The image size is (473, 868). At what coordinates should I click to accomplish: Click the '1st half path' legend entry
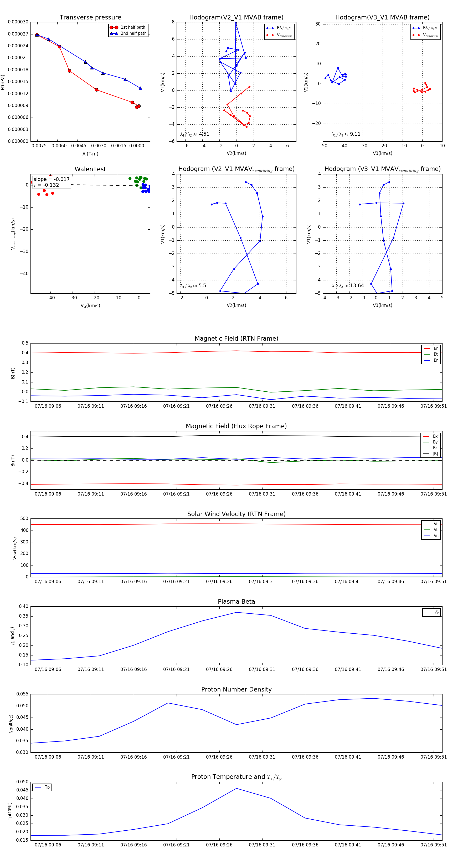[x=128, y=27]
